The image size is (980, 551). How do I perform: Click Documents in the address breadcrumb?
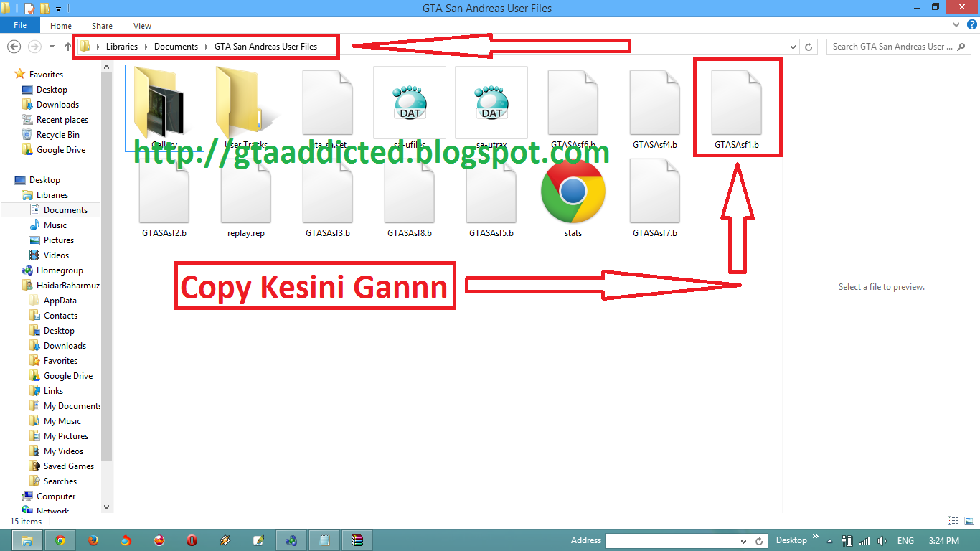(176, 47)
